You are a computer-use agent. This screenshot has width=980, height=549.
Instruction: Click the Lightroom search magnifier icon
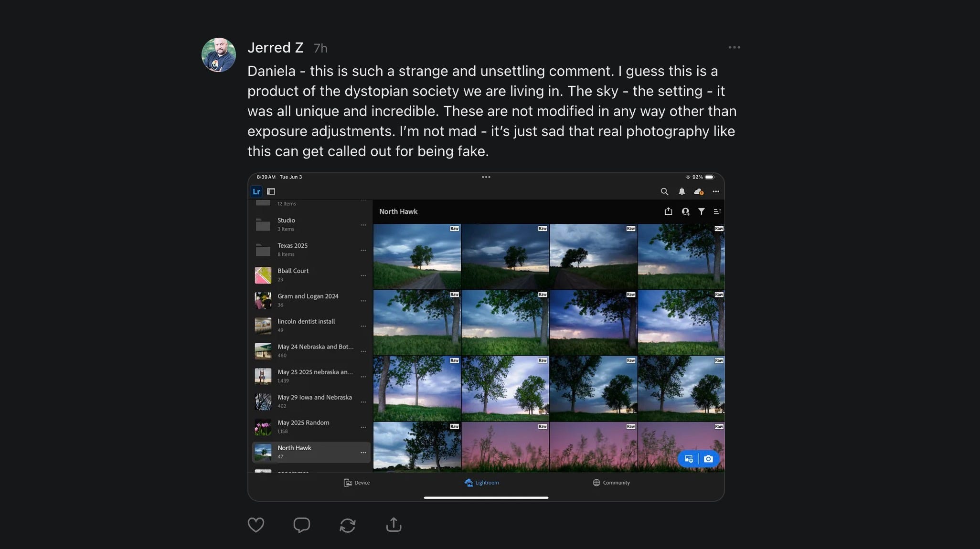point(664,191)
